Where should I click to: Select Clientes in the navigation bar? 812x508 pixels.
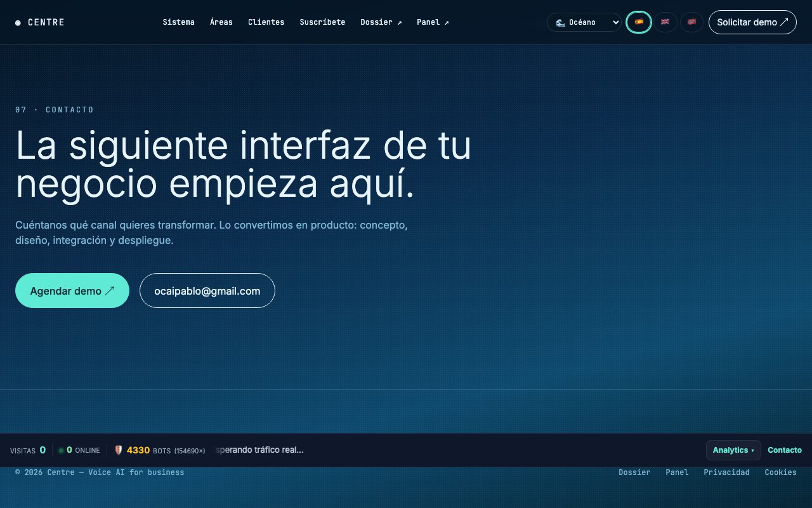266,22
